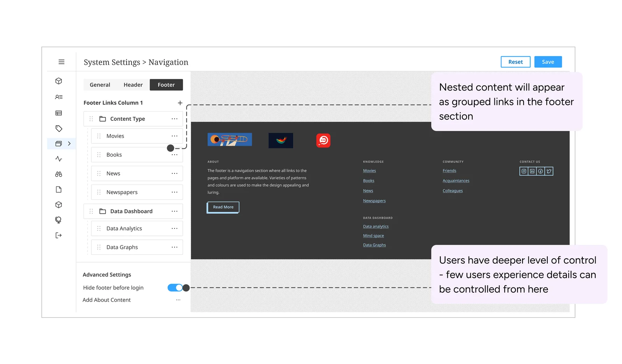Open options menu for Data Analytics item

(175, 228)
